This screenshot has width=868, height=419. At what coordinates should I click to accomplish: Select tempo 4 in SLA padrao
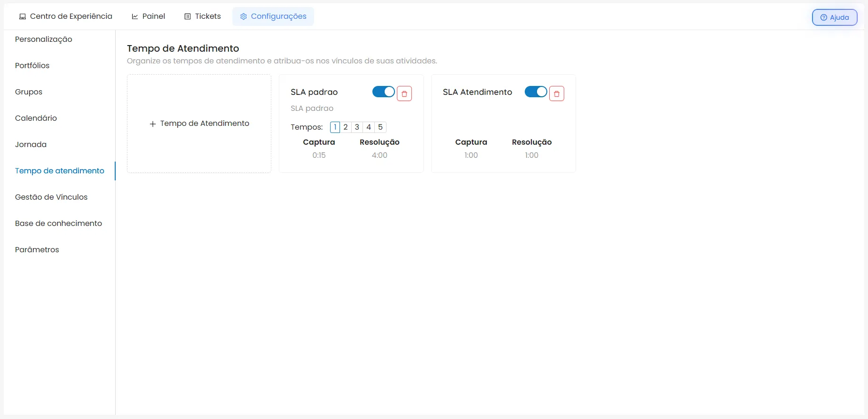(369, 127)
